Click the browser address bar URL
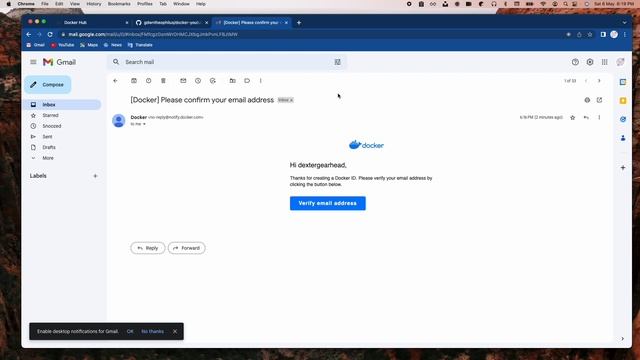This screenshot has width=640, height=360. coord(153,35)
